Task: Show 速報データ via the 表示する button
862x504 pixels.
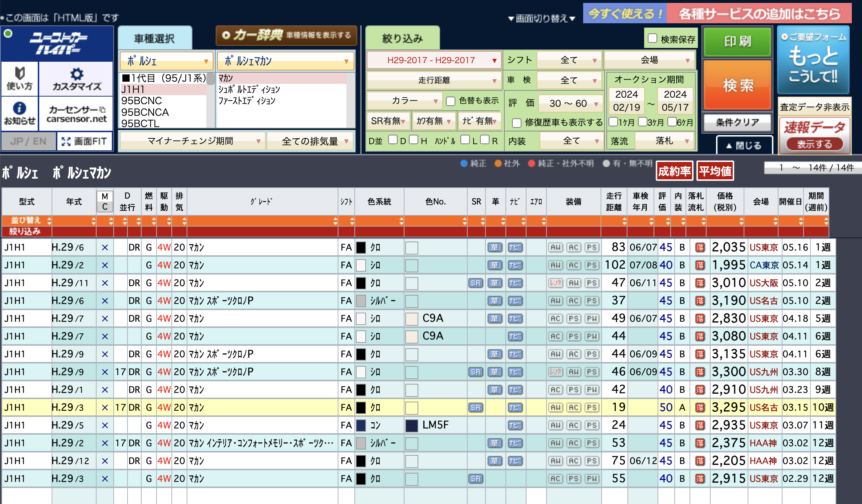Action: 814,144
